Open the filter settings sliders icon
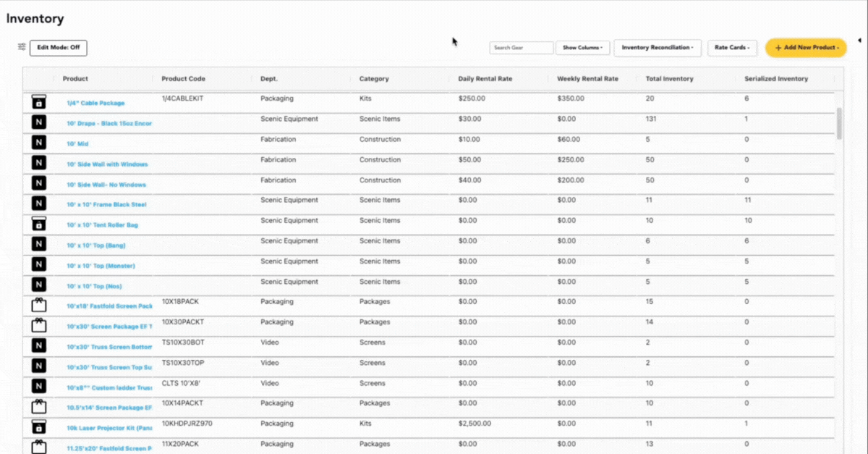The width and height of the screenshot is (868, 454). (x=22, y=47)
